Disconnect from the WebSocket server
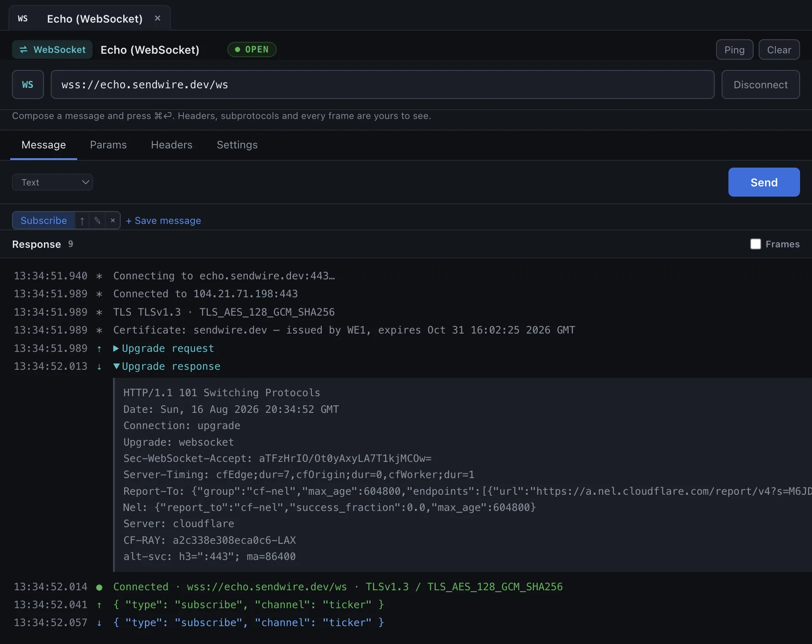This screenshot has height=644, width=812. 760,84
